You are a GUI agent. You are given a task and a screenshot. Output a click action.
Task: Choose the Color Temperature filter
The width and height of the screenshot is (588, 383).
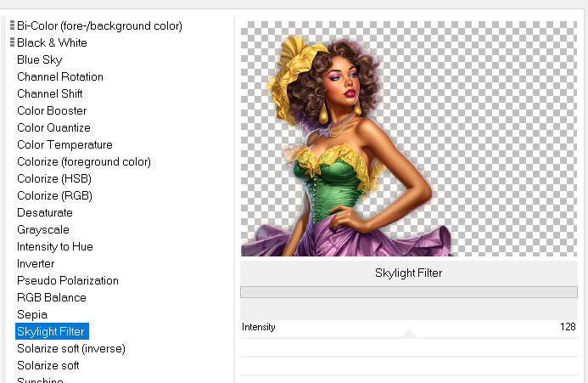(x=64, y=144)
